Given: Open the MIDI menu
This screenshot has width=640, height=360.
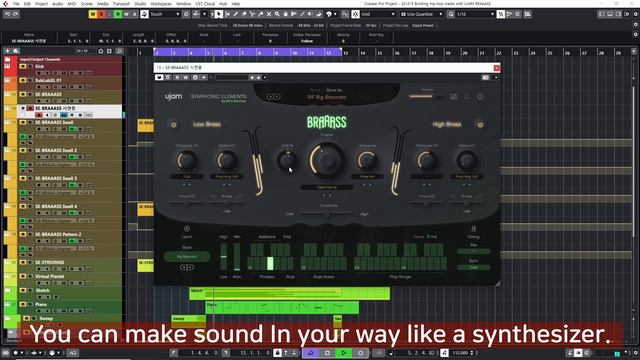Looking at the screenshot, I should click(72, 4).
